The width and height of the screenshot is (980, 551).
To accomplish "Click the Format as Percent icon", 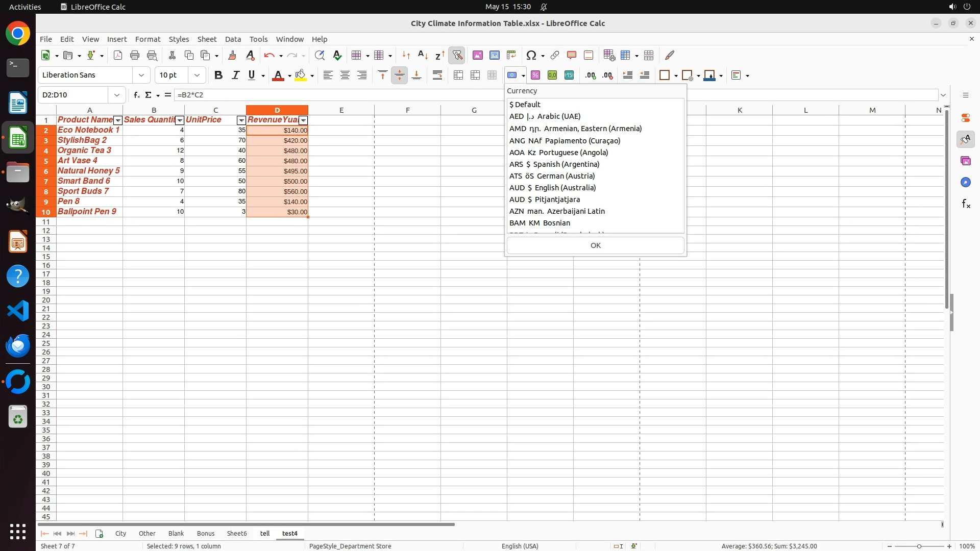I will [x=535, y=75].
